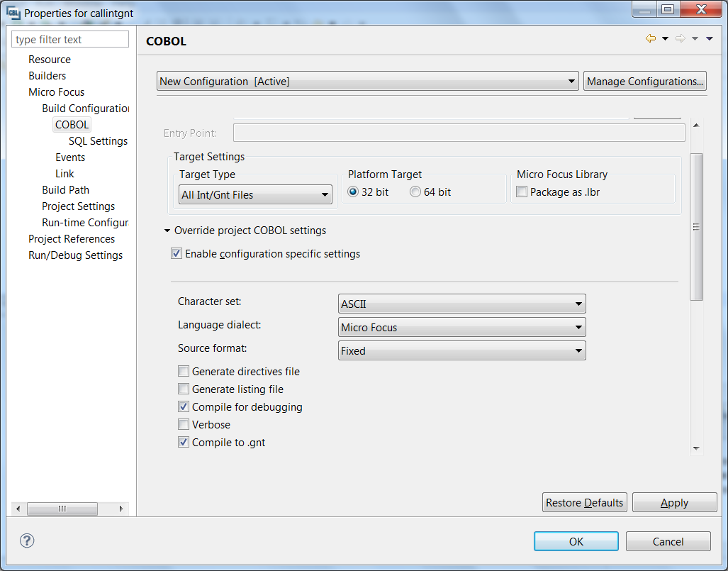Screen dimensions: 728x571
Task: Open the Character set dropdown
Action: point(462,304)
